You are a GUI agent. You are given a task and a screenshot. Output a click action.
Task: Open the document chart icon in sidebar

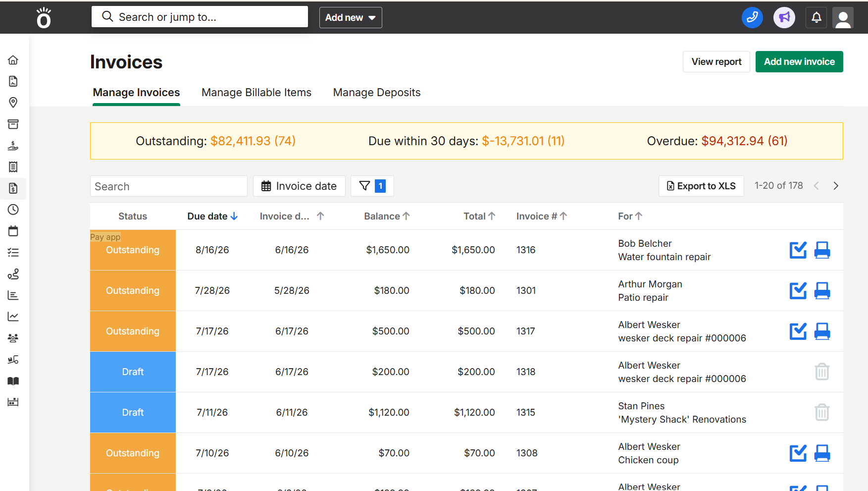(13, 81)
